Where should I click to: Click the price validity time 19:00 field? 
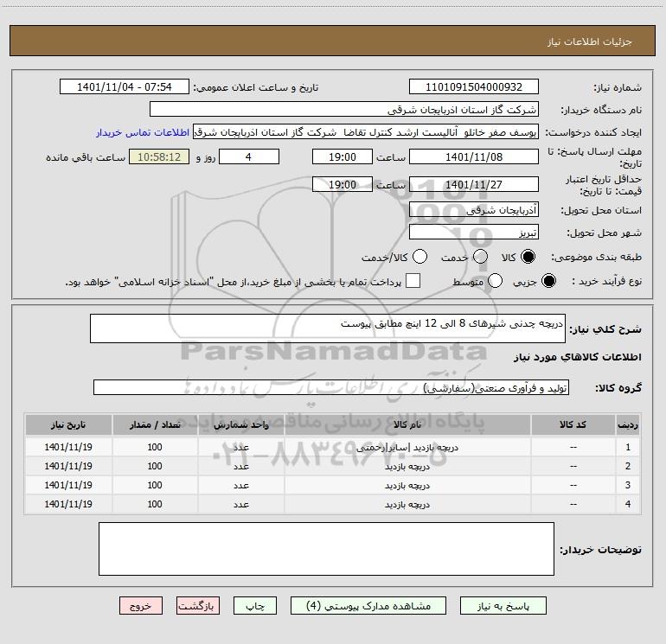pyautogui.click(x=343, y=185)
